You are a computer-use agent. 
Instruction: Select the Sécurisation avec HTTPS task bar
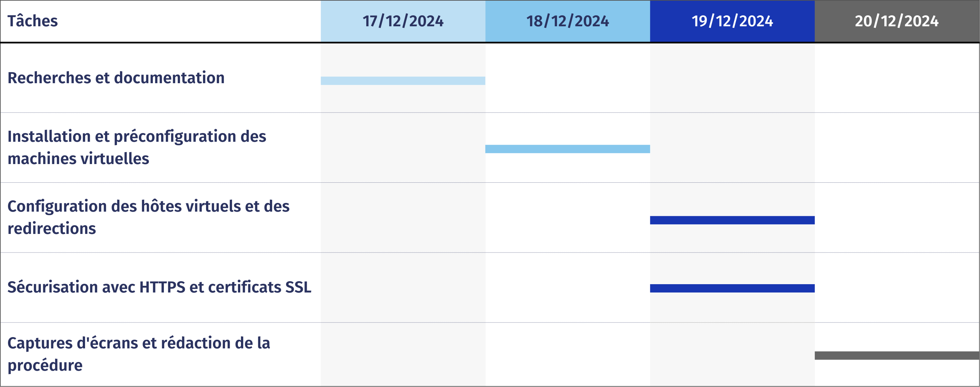[732, 289]
